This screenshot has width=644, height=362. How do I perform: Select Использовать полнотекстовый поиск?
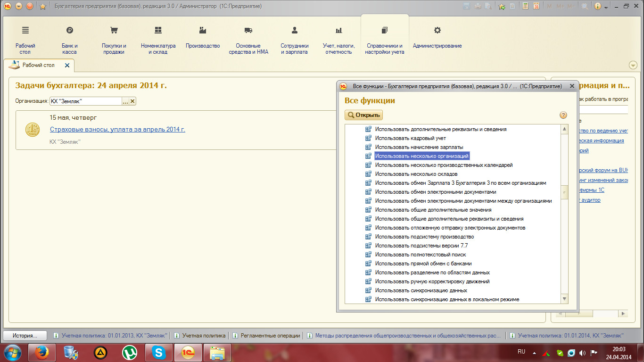[421, 255]
